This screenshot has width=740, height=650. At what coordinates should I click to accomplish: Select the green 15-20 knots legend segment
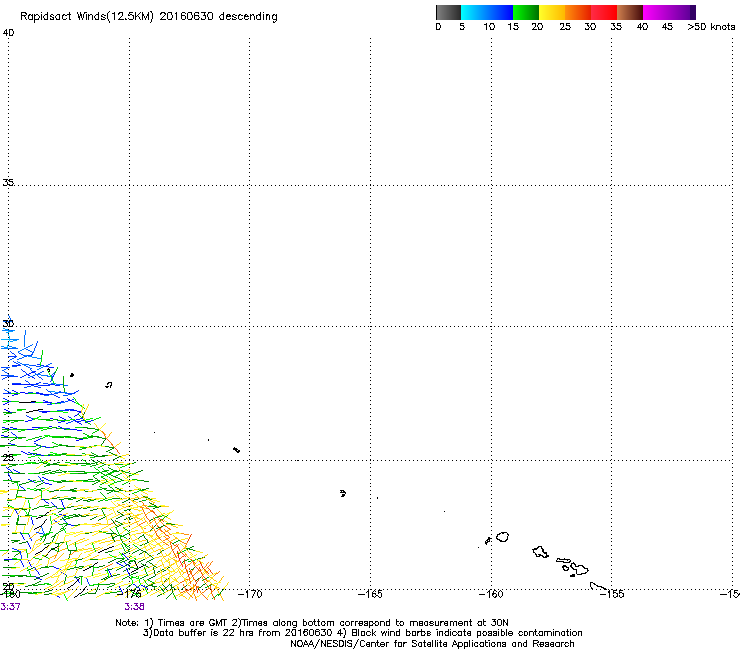tap(526, 12)
